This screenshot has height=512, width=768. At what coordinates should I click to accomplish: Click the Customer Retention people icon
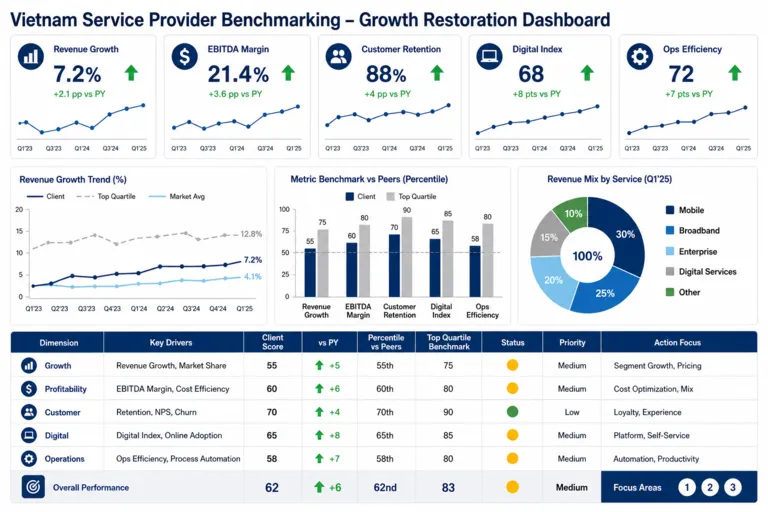click(x=338, y=56)
